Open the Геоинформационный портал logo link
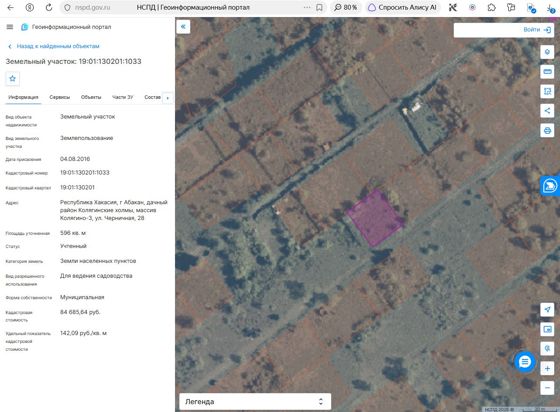This screenshot has height=412, width=560. [66, 27]
